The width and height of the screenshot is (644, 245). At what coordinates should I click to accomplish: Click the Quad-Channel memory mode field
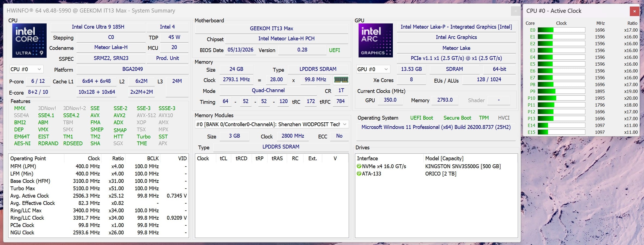pyautogui.click(x=268, y=90)
